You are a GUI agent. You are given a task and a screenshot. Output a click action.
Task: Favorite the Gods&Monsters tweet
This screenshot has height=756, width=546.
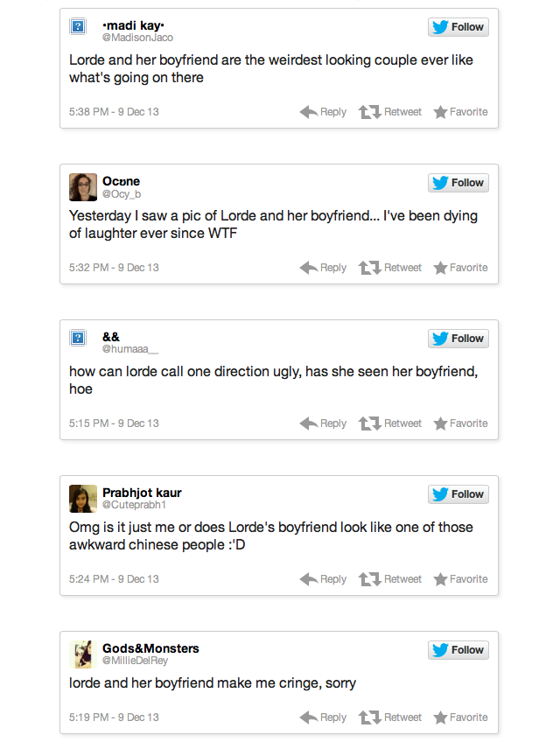460,717
